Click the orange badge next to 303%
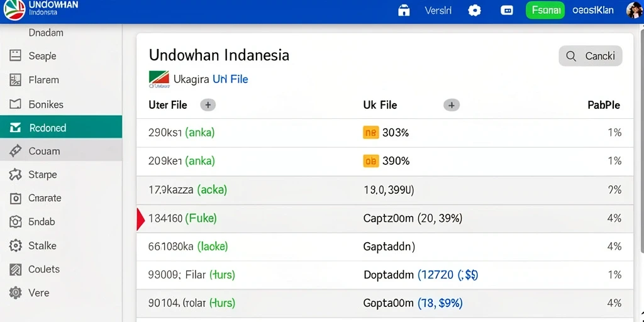The width and height of the screenshot is (644, 322). 370,133
